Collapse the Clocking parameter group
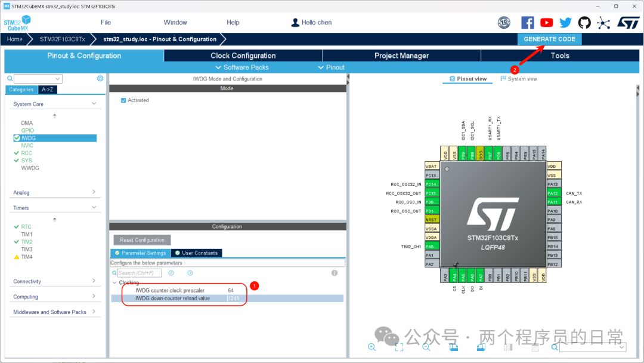 pos(114,282)
